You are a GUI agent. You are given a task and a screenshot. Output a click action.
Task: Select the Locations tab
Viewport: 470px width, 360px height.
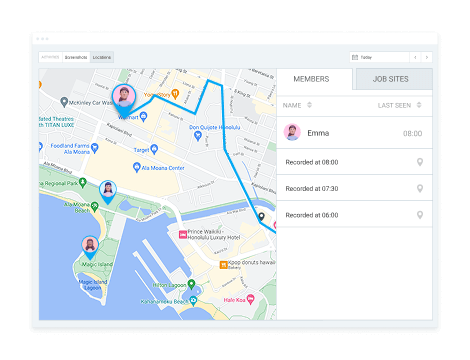pyautogui.click(x=102, y=57)
